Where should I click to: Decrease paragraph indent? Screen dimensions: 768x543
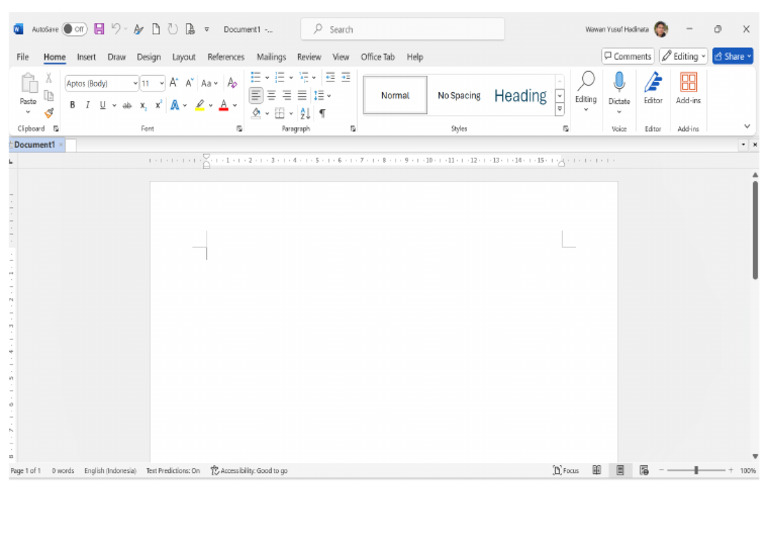(x=330, y=77)
